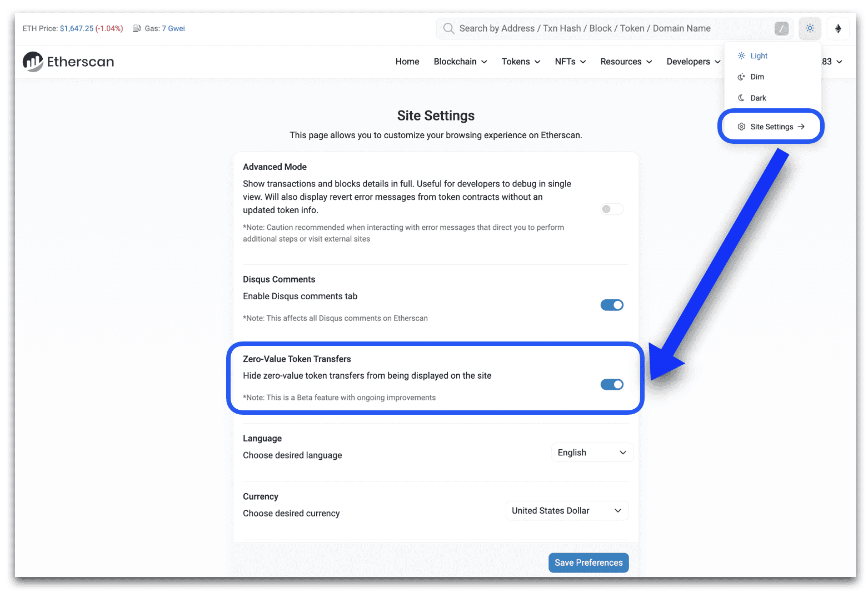868x593 pixels.
Task: Expand the Developers menu
Action: pos(694,62)
